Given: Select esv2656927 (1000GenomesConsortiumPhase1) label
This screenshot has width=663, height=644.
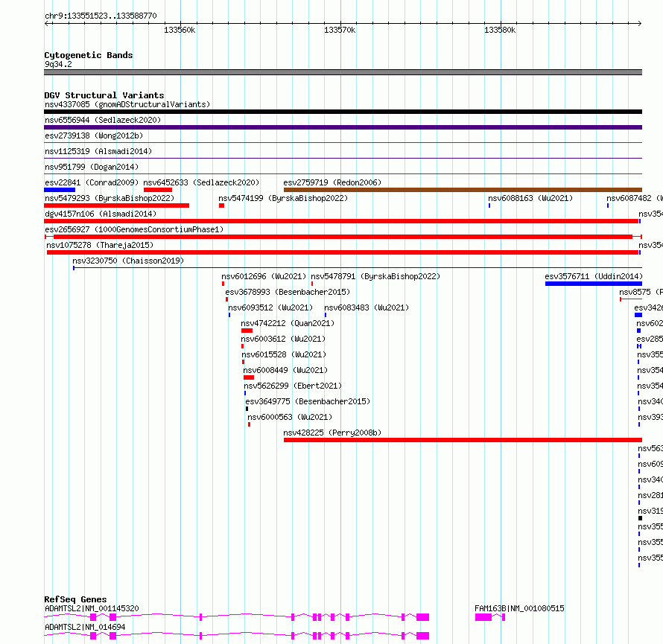Looking at the screenshot, I should tap(134, 229).
